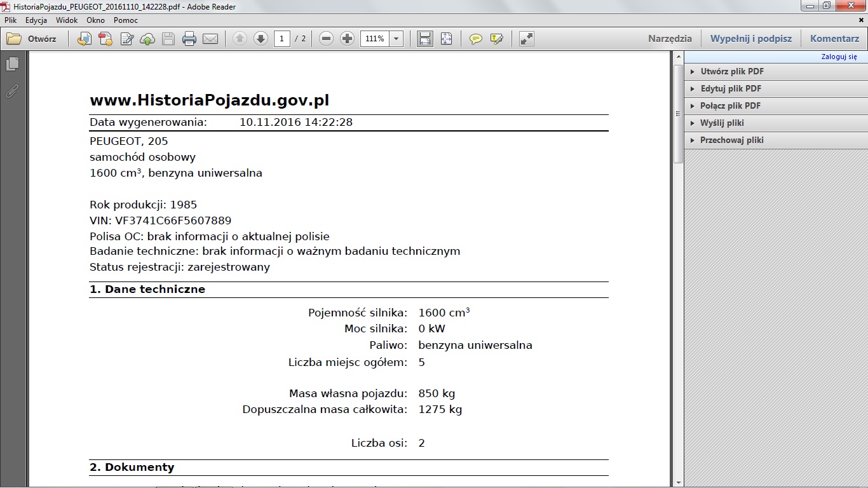Click the Zaloguj się link
Viewport: 868px width, 488px height.
[x=839, y=57]
